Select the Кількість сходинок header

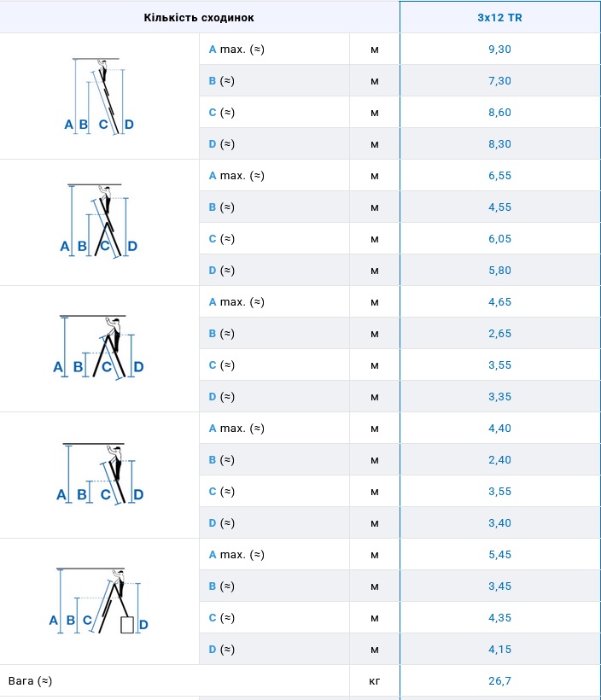[x=199, y=17]
